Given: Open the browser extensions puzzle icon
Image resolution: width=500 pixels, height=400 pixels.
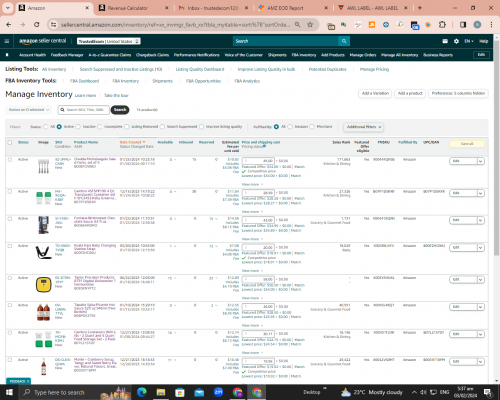Looking at the screenshot, I should pos(442,25).
